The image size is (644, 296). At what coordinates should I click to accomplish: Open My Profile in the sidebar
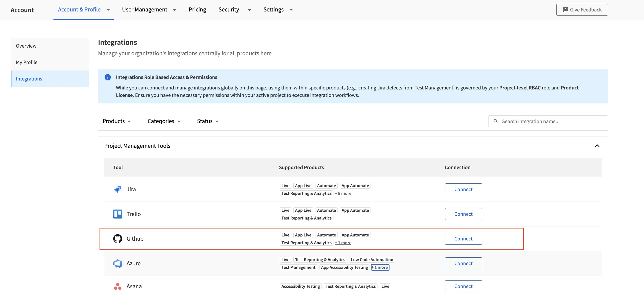[50, 62]
